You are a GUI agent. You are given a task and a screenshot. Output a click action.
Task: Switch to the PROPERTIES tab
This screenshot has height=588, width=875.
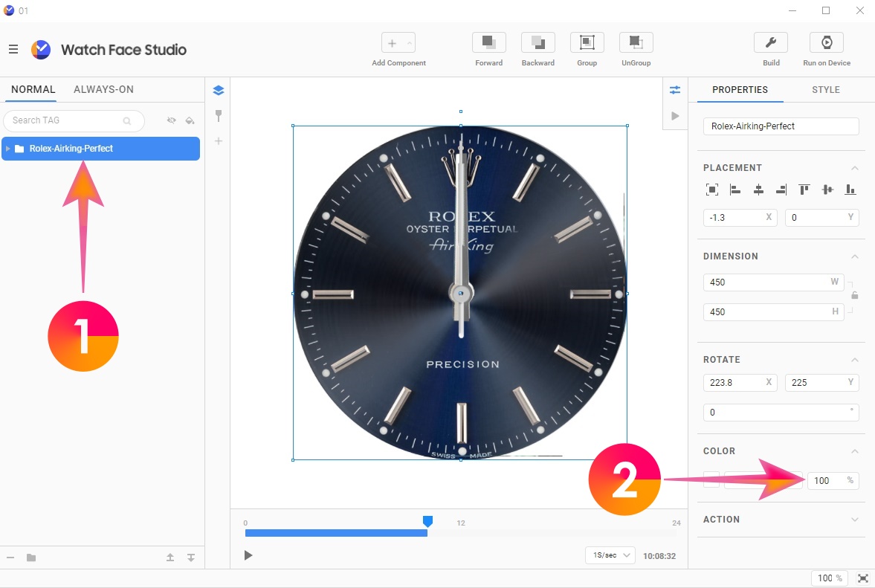(740, 90)
